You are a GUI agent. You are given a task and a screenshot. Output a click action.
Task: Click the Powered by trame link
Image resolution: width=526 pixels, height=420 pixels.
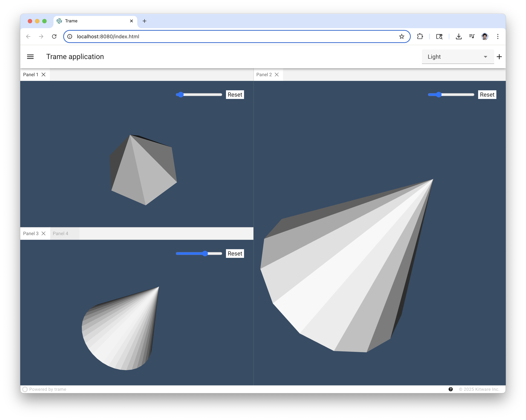(48, 389)
